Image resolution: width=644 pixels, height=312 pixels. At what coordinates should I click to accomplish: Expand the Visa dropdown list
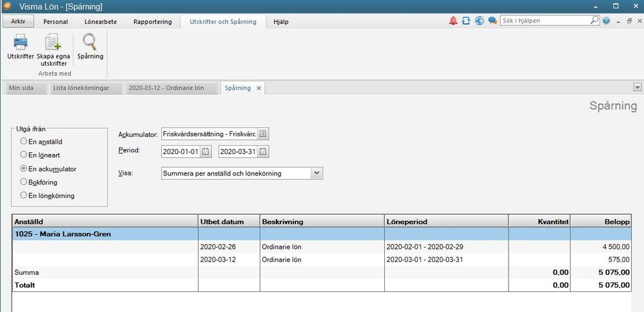coord(316,173)
